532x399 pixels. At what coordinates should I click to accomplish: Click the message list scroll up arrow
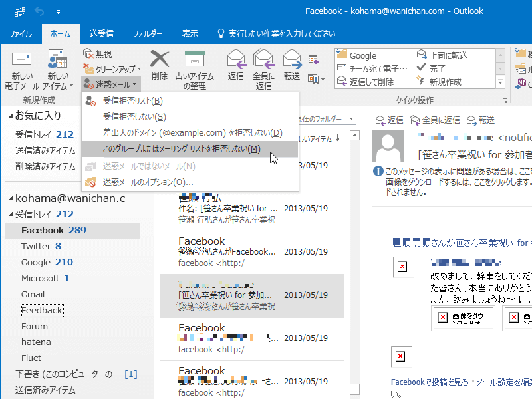tap(354, 135)
